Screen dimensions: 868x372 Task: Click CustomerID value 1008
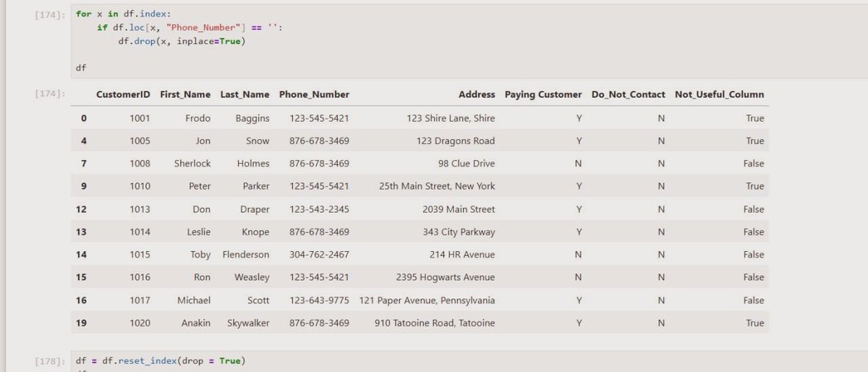(x=140, y=164)
